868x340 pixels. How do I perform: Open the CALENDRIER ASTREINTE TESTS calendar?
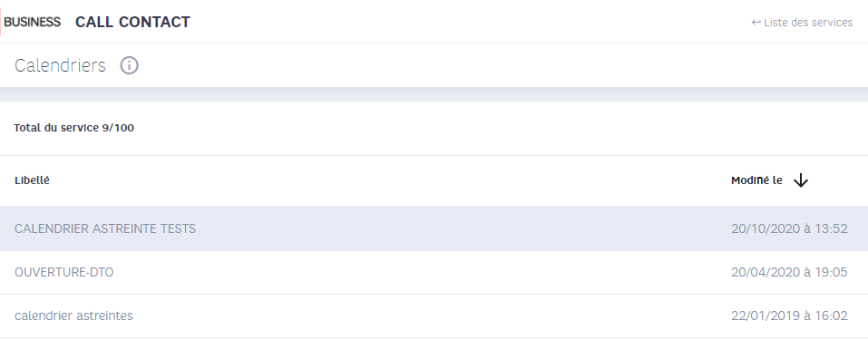point(105,228)
